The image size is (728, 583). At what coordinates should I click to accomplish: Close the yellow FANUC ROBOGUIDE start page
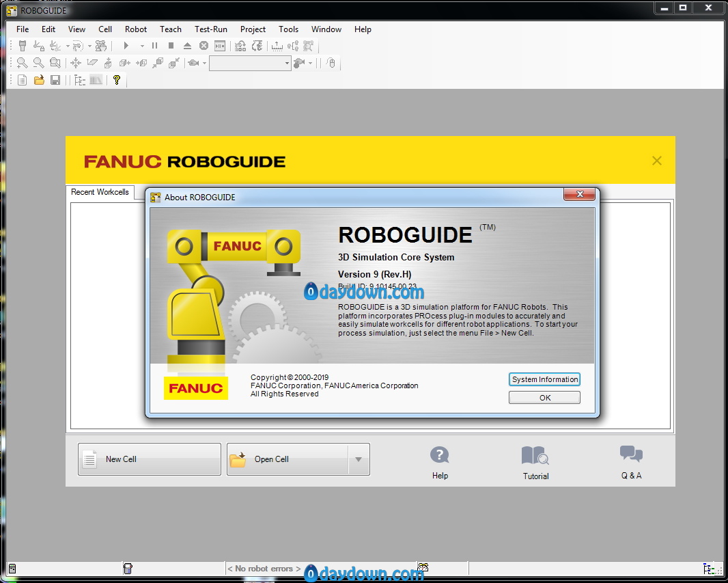coord(656,161)
